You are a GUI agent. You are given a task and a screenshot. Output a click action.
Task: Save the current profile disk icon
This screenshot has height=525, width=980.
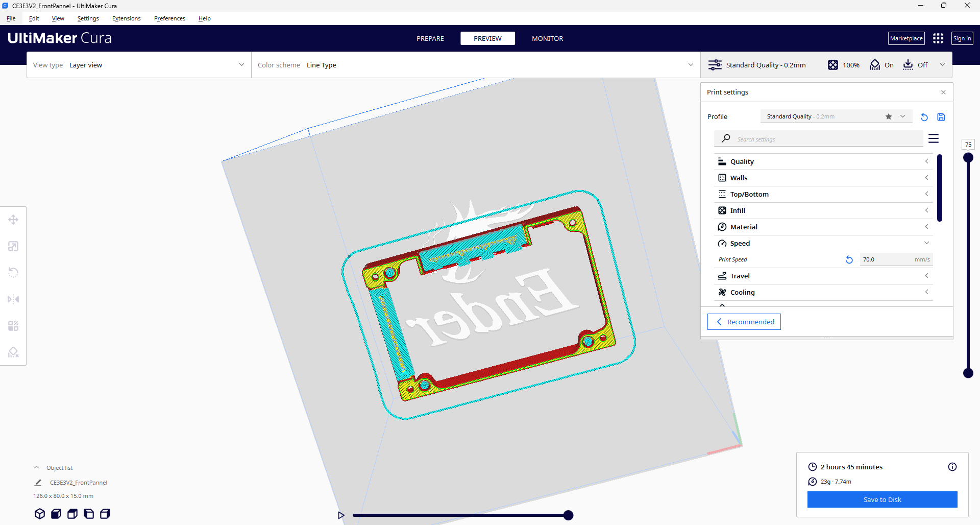coord(941,117)
